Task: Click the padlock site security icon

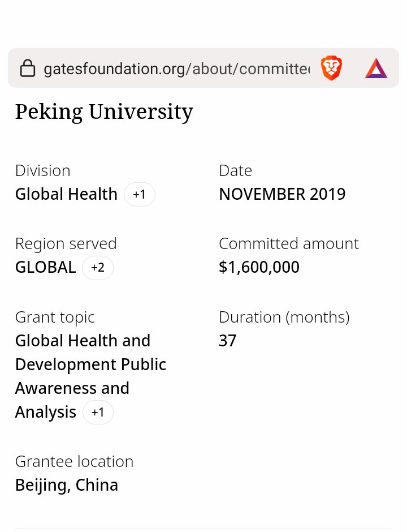Action: pos(27,69)
